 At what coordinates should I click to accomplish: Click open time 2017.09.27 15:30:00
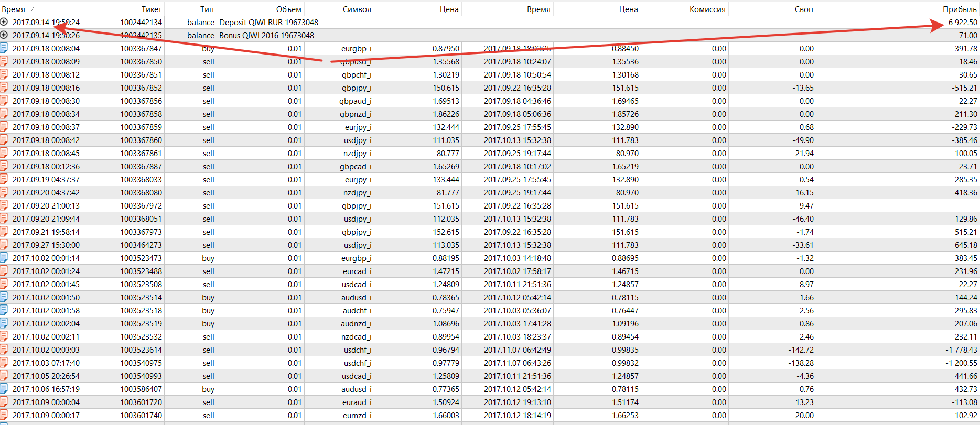coord(46,245)
